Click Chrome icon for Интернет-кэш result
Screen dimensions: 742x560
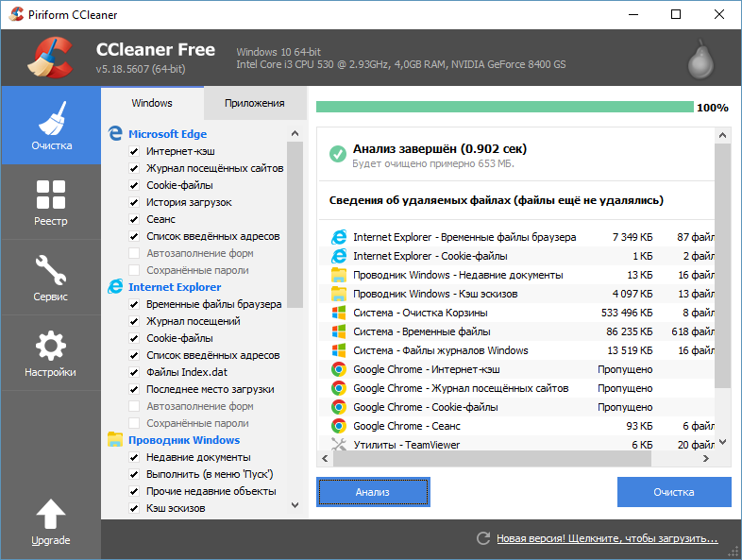click(338, 369)
